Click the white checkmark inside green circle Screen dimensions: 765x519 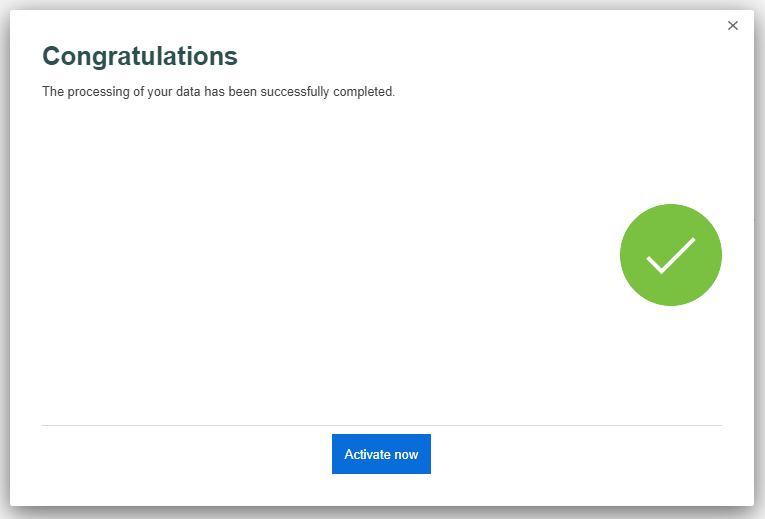670,256
